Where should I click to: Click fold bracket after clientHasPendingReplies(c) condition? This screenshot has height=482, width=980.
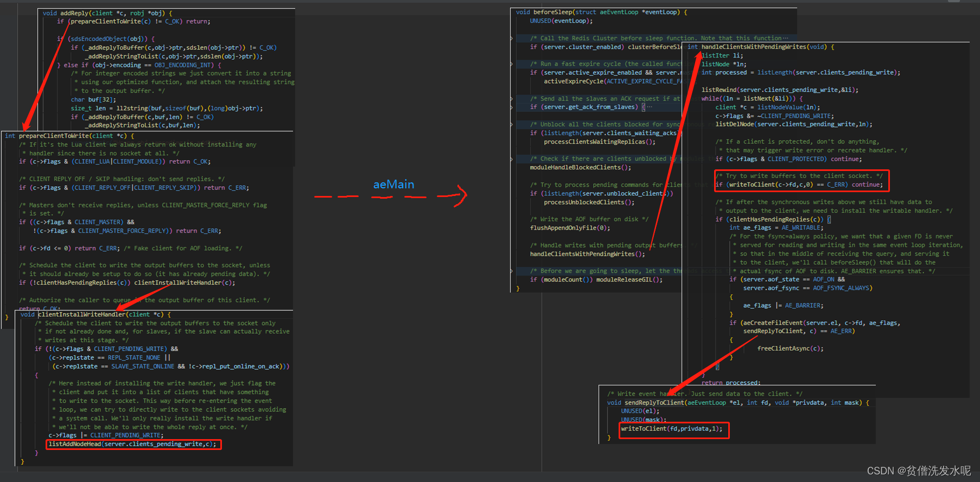829,219
